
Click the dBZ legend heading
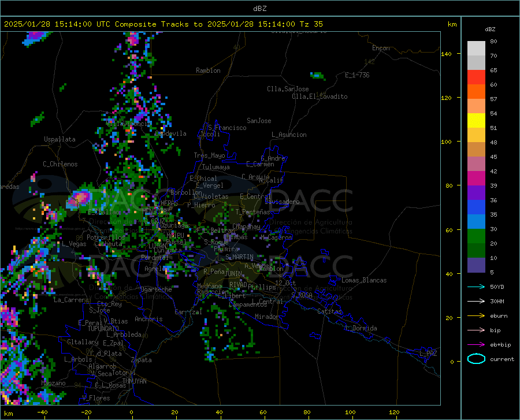(490, 29)
